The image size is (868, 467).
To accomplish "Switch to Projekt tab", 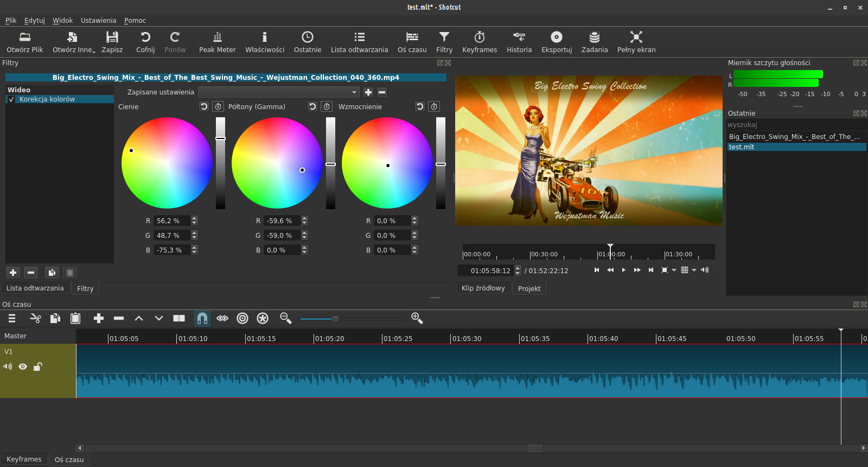I will click(x=529, y=289).
